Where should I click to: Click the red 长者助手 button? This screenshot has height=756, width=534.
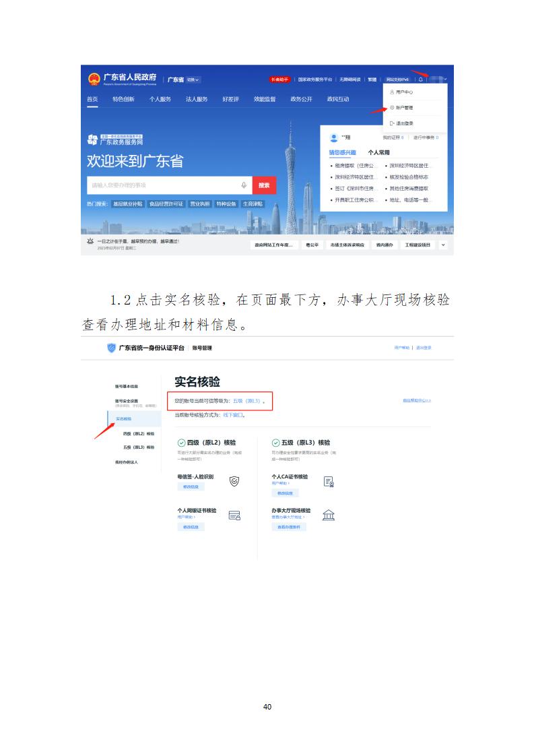tap(279, 80)
